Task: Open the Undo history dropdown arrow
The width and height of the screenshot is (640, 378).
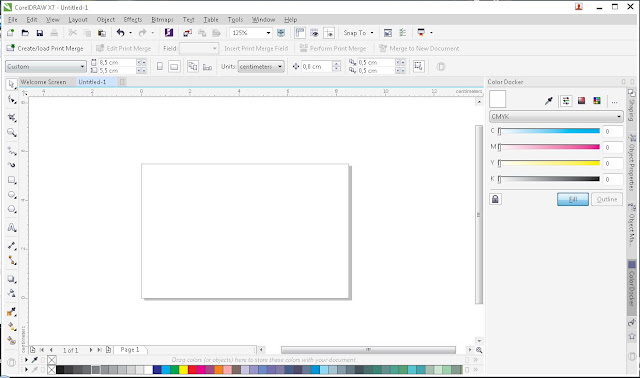Action: click(131, 33)
